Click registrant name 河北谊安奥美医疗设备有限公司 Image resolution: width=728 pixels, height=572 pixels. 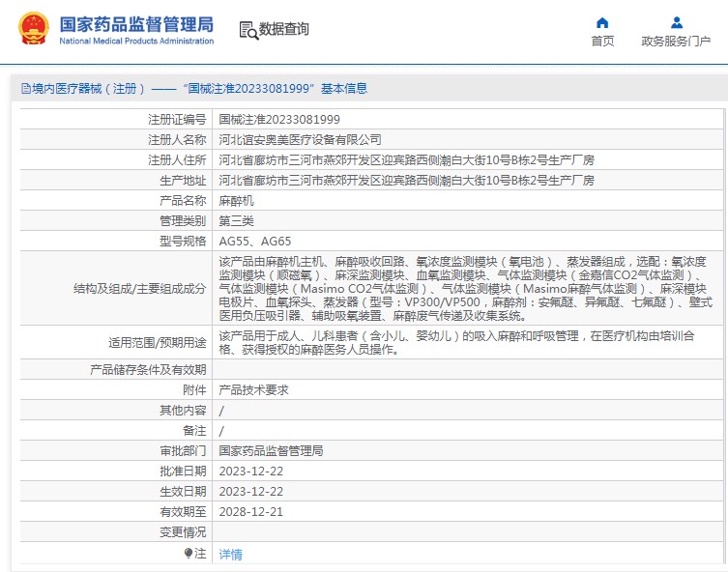pyautogui.click(x=300, y=140)
